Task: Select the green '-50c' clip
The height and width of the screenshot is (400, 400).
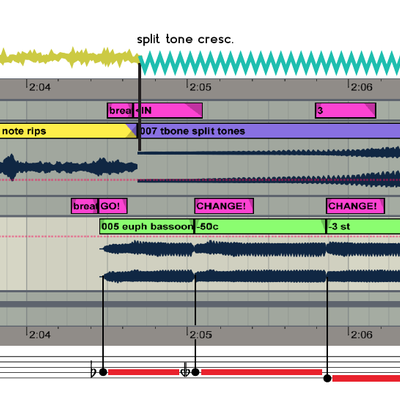Action: tap(260, 227)
